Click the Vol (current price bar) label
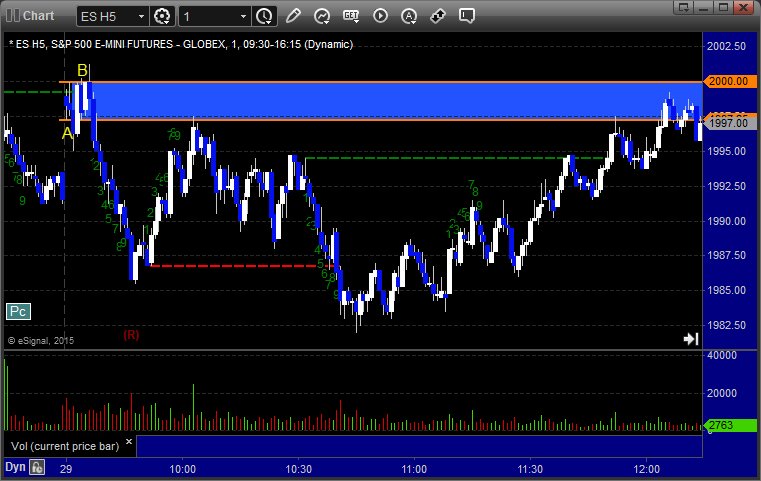 [65, 446]
